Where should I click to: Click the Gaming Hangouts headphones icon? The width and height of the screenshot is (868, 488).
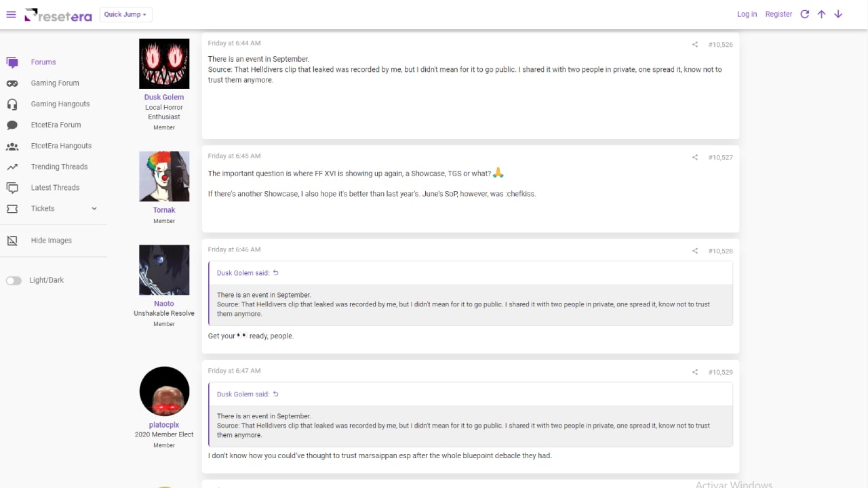(12, 104)
